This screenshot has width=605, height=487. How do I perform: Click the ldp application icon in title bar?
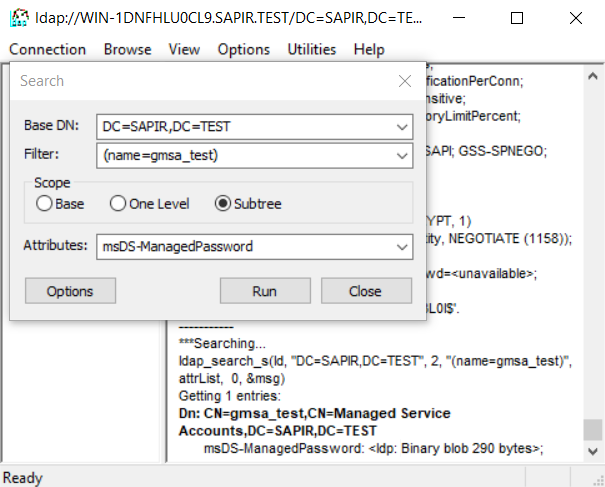coord(19,18)
